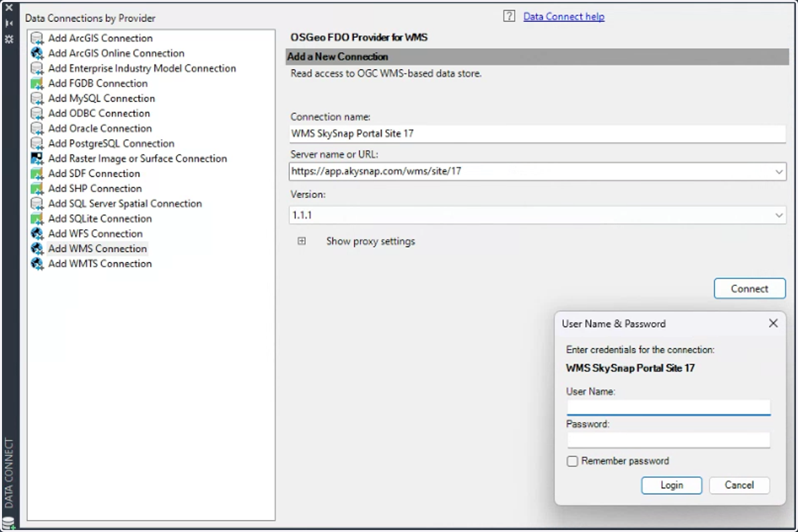Click the Login button

point(672,485)
